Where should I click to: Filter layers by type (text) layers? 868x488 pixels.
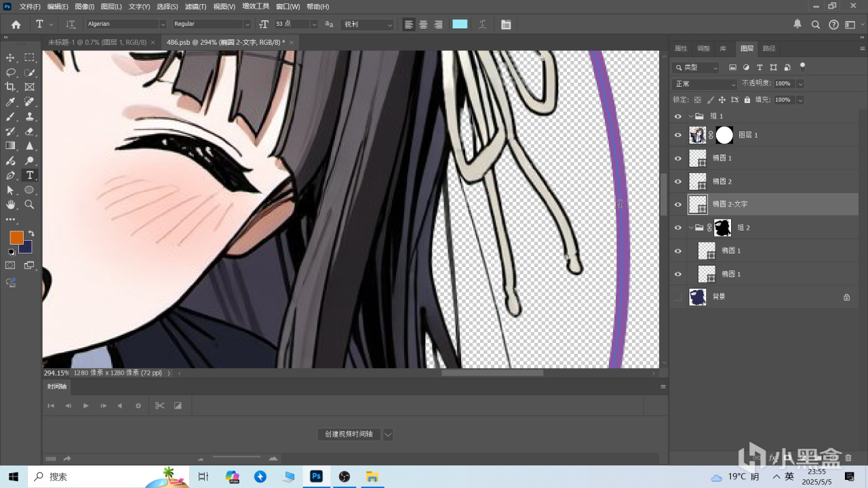coord(759,68)
